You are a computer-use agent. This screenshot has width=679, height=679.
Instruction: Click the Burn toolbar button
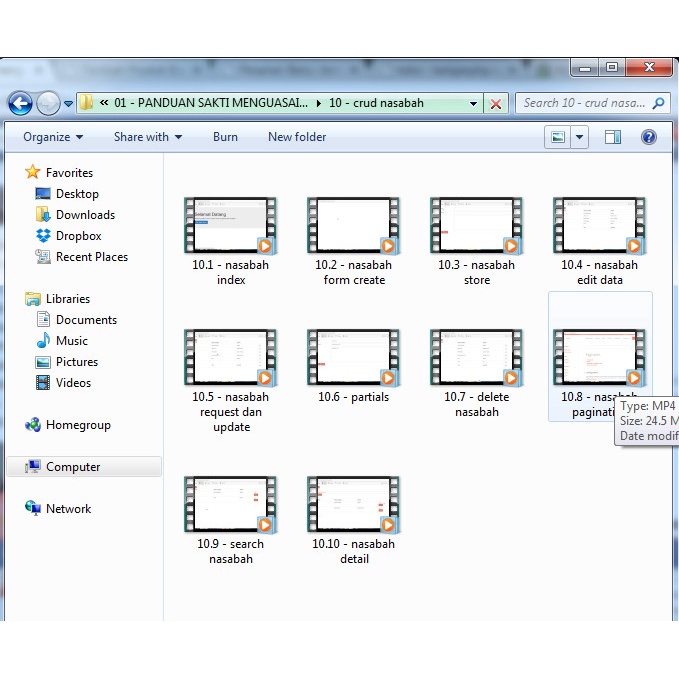pyautogui.click(x=225, y=137)
